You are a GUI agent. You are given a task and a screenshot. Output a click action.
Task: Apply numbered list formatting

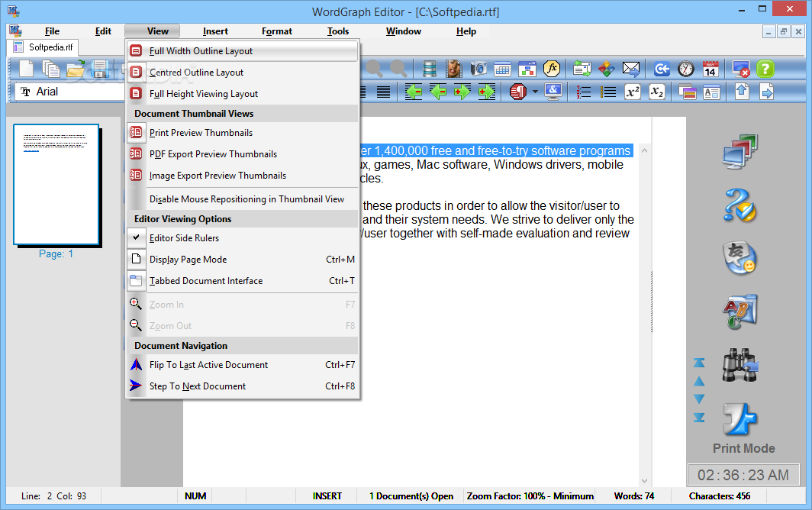click(584, 92)
